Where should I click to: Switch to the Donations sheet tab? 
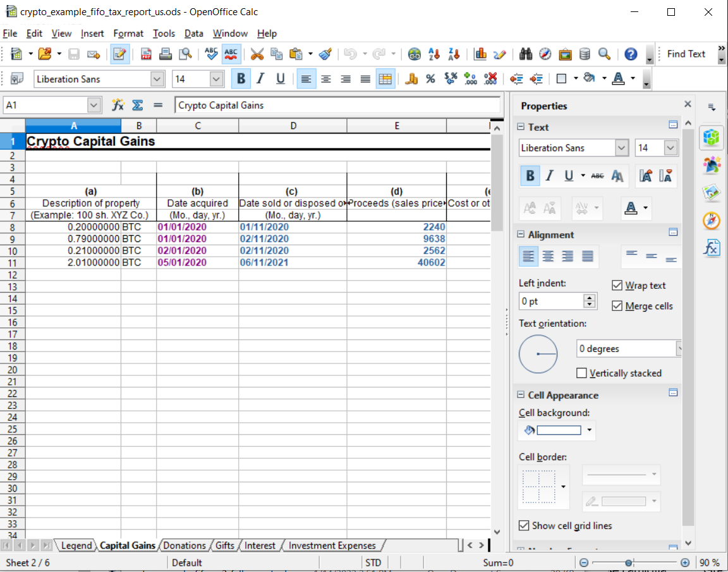point(185,545)
